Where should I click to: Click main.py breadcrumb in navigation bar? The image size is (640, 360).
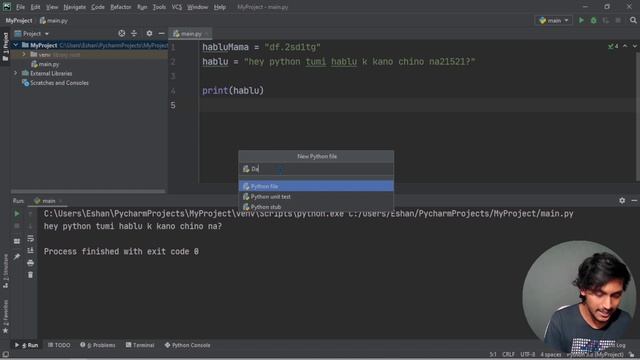tap(54, 20)
